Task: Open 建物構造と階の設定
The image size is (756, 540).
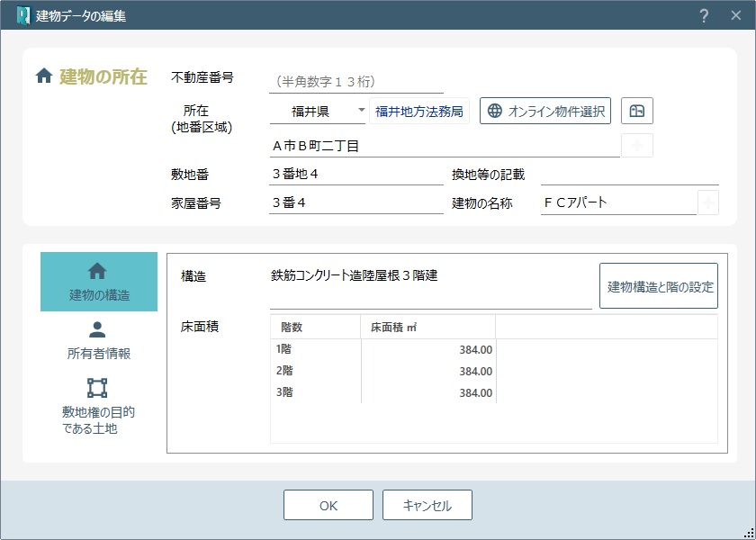Action: (659, 286)
